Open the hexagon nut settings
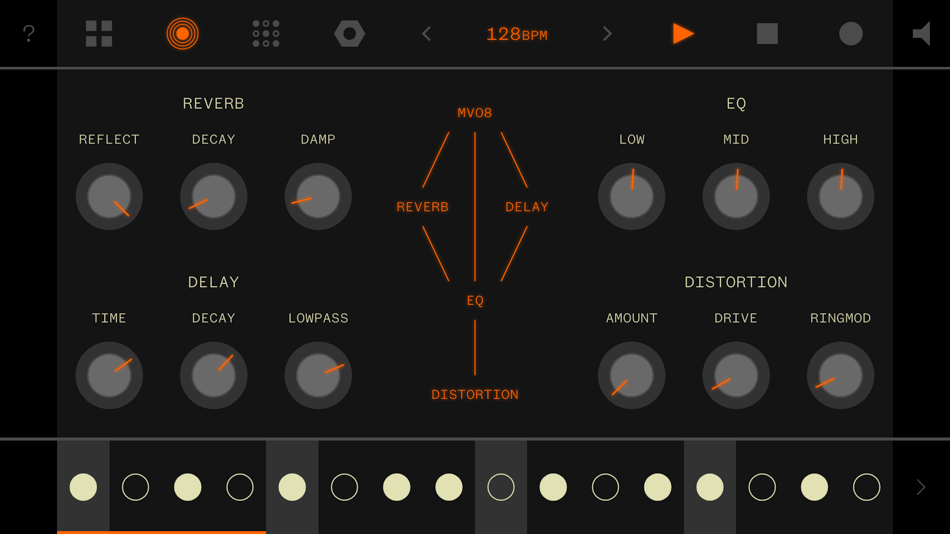 click(350, 33)
